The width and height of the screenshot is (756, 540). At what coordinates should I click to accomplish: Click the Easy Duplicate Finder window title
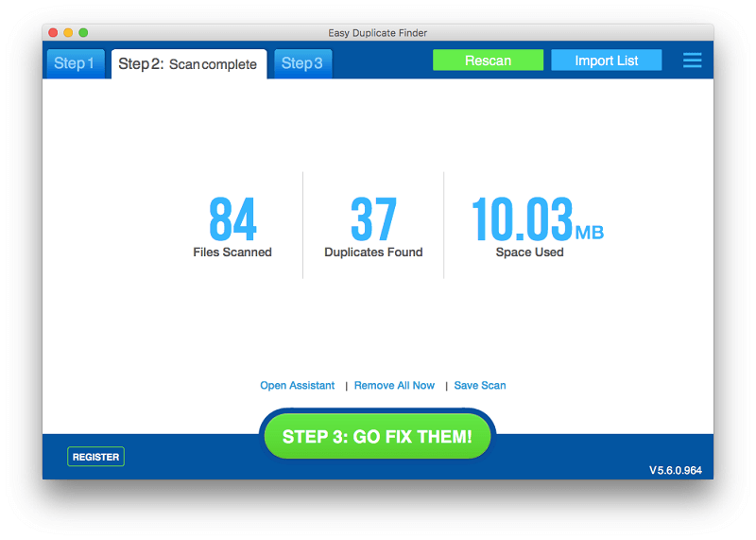point(377,33)
